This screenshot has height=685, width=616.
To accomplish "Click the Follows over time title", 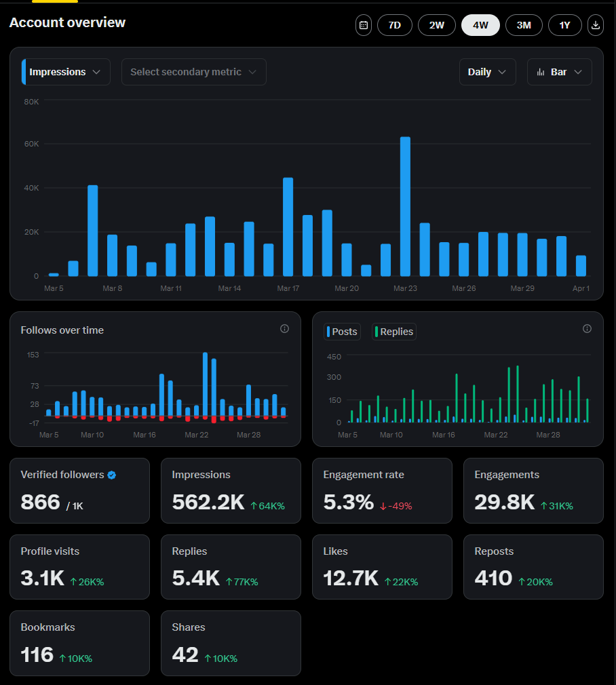I will pos(62,330).
